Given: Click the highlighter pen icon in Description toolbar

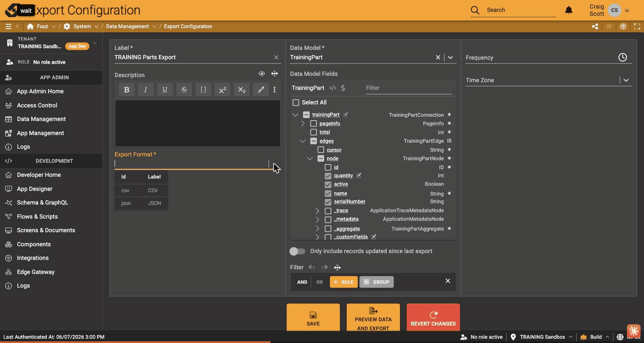Looking at the screenshot, I should pos(261,89).
